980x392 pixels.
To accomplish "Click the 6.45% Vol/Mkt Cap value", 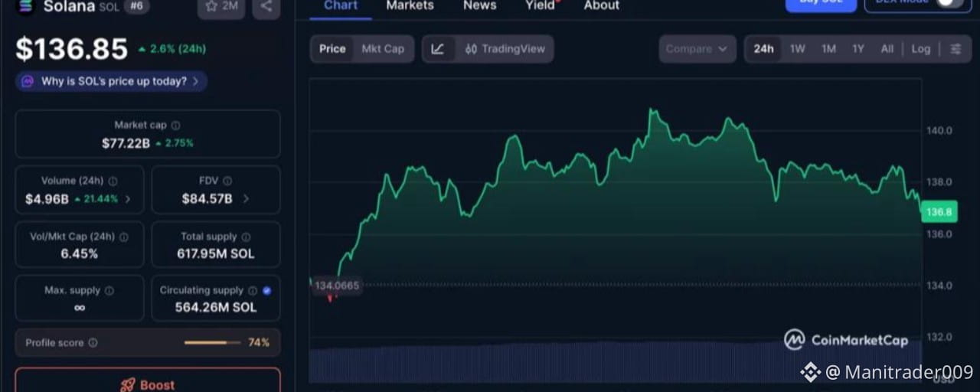I will pos(80,253).
